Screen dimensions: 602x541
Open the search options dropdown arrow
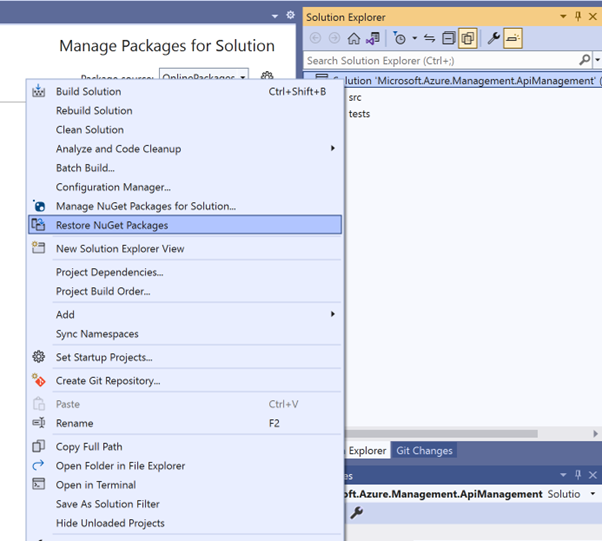click(x=597, y=60)
